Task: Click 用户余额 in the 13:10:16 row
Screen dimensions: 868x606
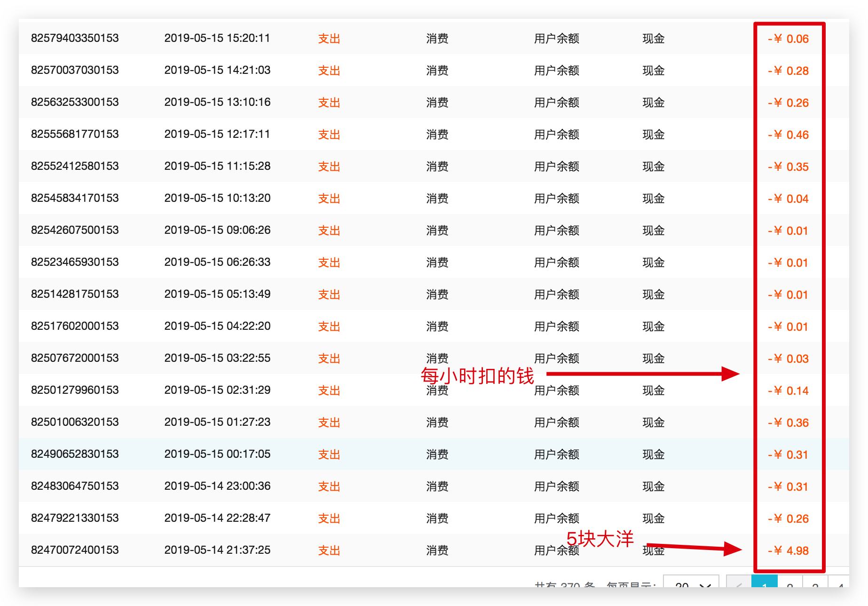Action: tap(557, 103)
